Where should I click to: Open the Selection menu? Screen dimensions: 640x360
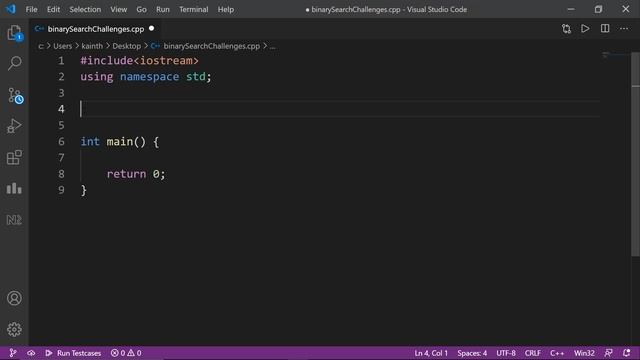click(x=85, y=9)
